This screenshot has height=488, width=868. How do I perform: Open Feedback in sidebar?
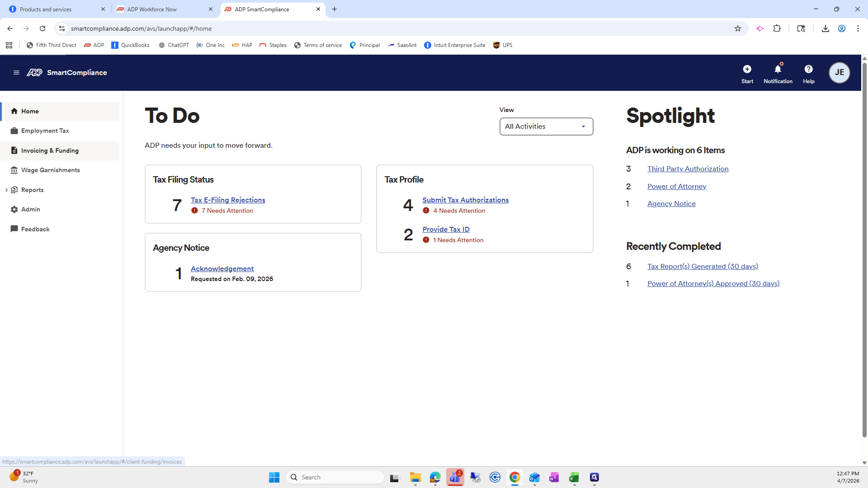coord(60,229)
